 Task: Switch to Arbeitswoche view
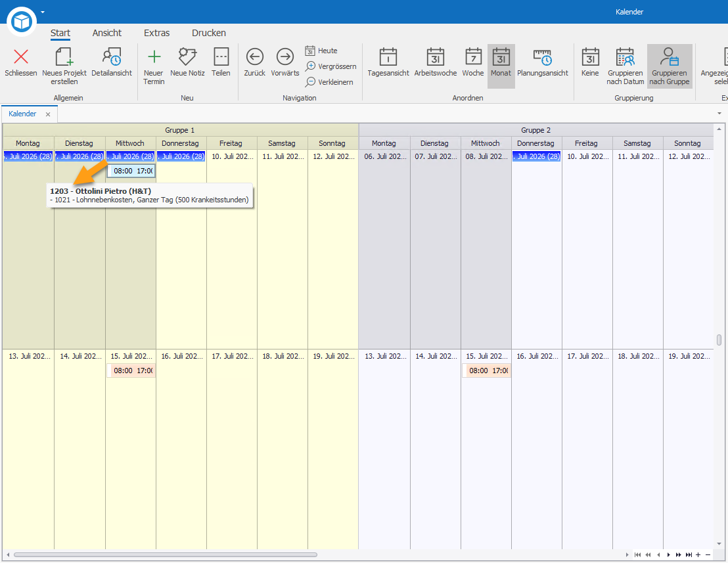click(436, 62)
